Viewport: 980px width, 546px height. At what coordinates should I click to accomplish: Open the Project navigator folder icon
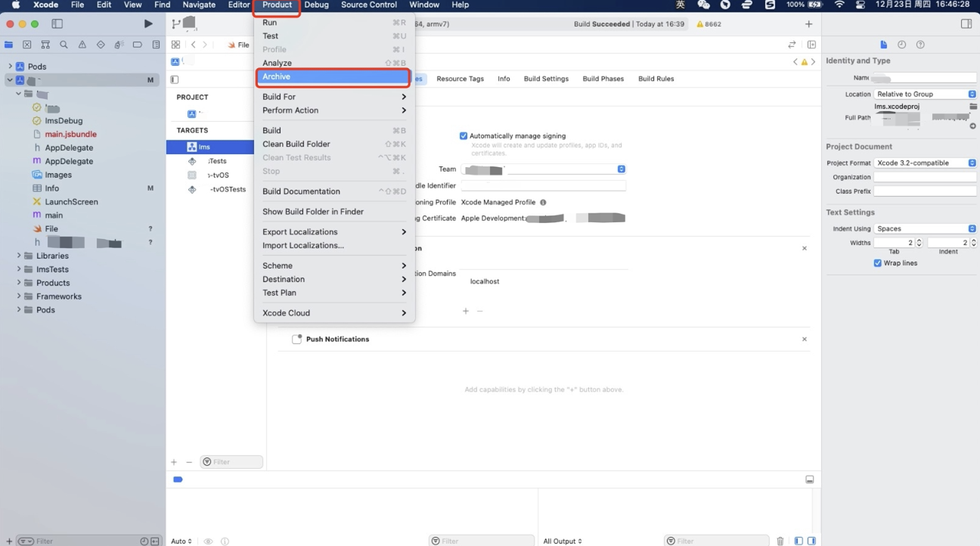point(9,45)
